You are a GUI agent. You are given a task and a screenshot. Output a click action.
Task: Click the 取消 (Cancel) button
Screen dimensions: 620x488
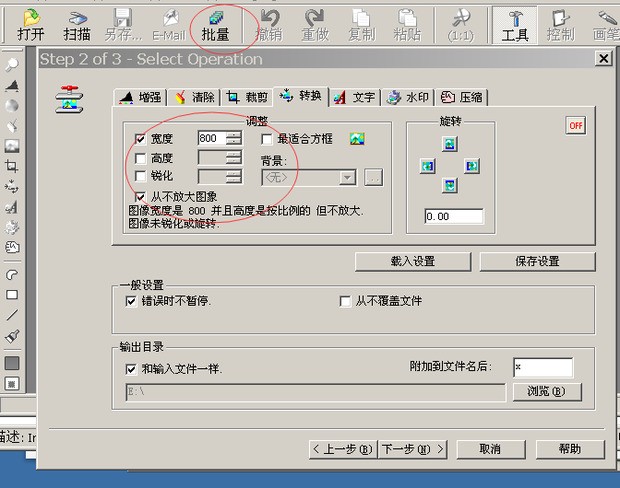click(491, 449)
